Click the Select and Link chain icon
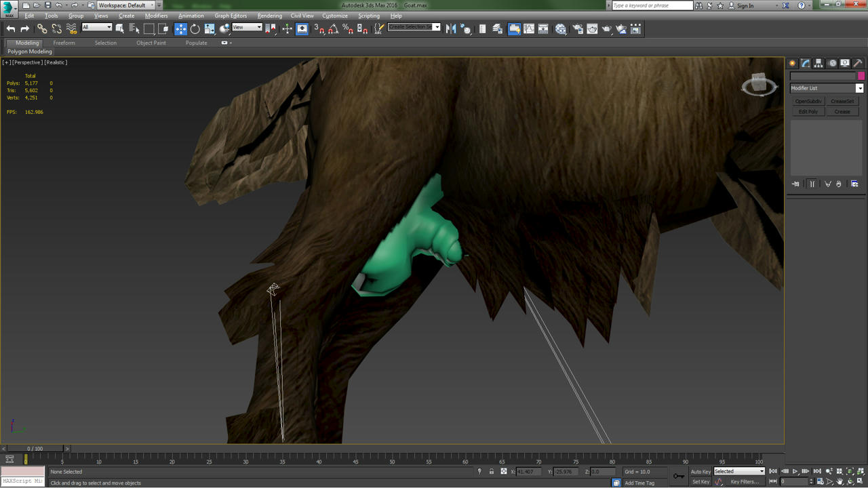The height and width of the screenshot is (488, 868). pyautogui.click(x=42, y=28)
